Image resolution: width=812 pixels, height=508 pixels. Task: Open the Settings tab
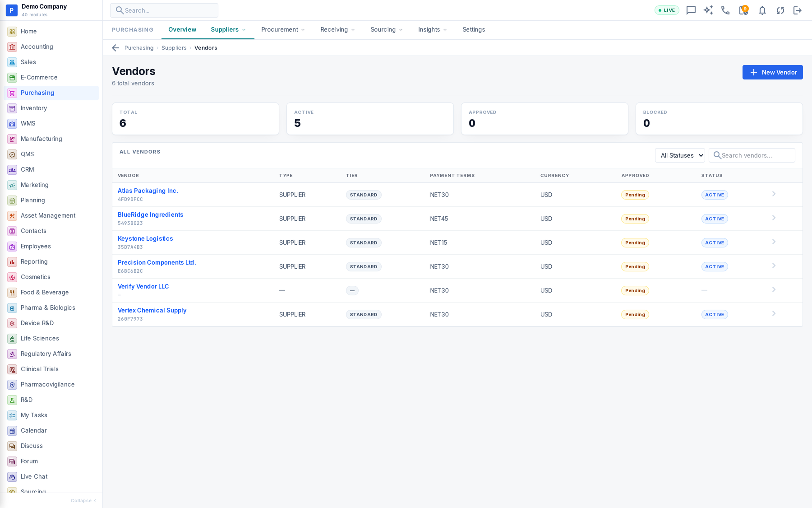click(x=474, y=29)
